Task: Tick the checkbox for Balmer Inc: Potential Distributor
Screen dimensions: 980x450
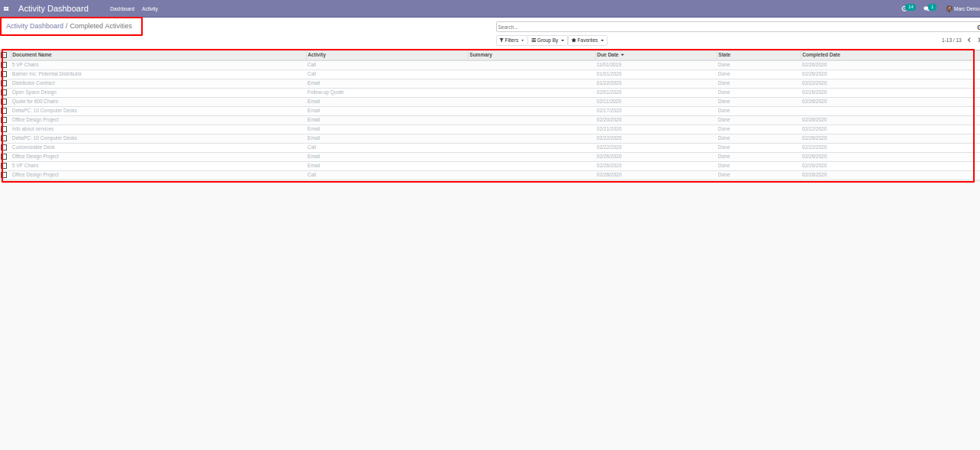Action: (x=5, y=74)
